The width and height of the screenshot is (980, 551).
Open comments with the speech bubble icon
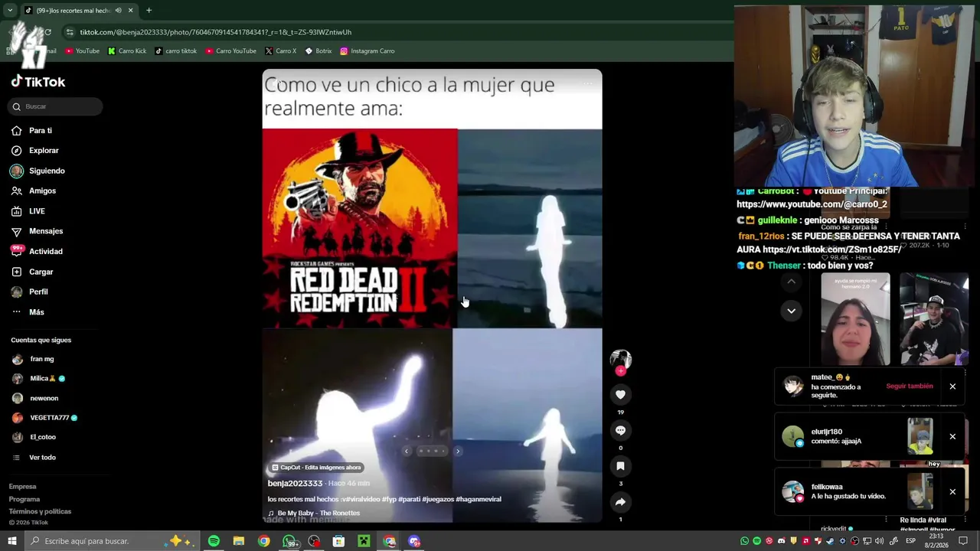click(620, 430)
